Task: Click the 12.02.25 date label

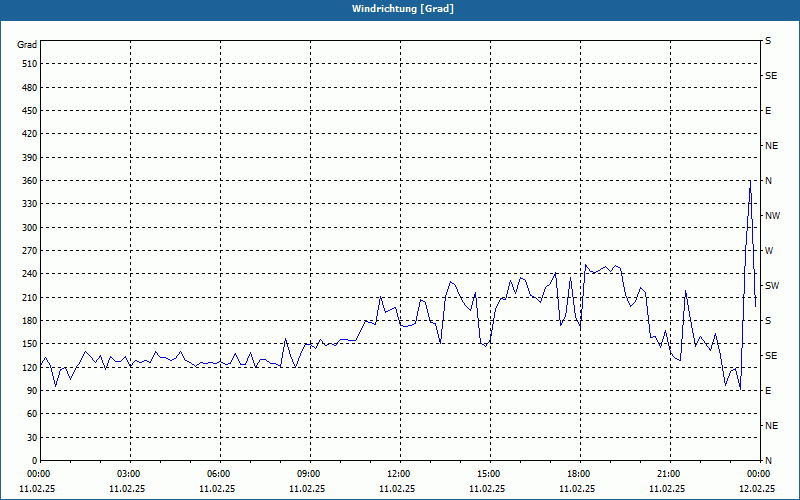Action: coord(757,489)
